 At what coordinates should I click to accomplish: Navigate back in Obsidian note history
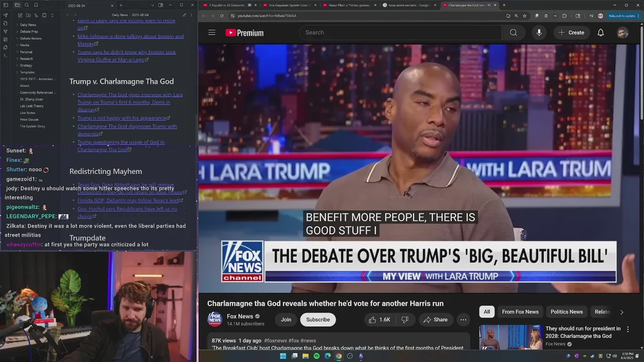click(x=68, y=15)
